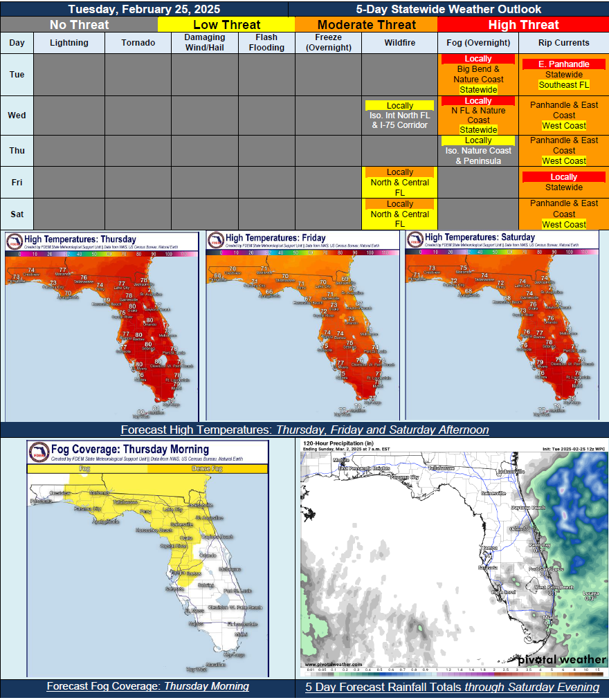Select the E. Panhandle Statewide rip currents cell

click(563, 74)
